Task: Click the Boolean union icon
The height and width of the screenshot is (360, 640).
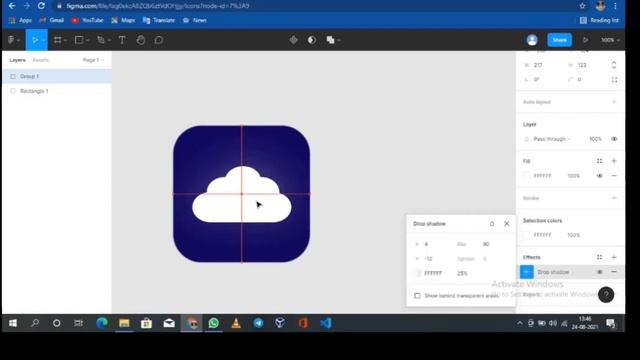Action: (x=330, y=40)
